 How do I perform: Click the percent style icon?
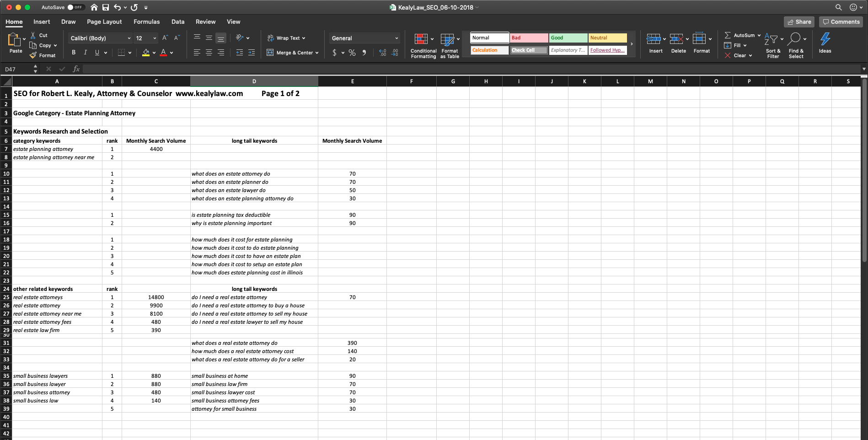click(352, 53)
